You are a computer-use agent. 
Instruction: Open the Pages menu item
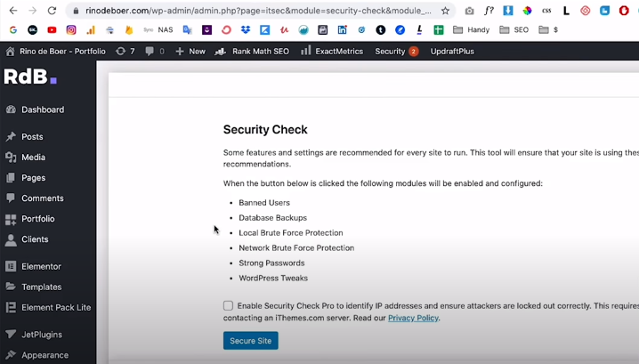pos(33,178)
